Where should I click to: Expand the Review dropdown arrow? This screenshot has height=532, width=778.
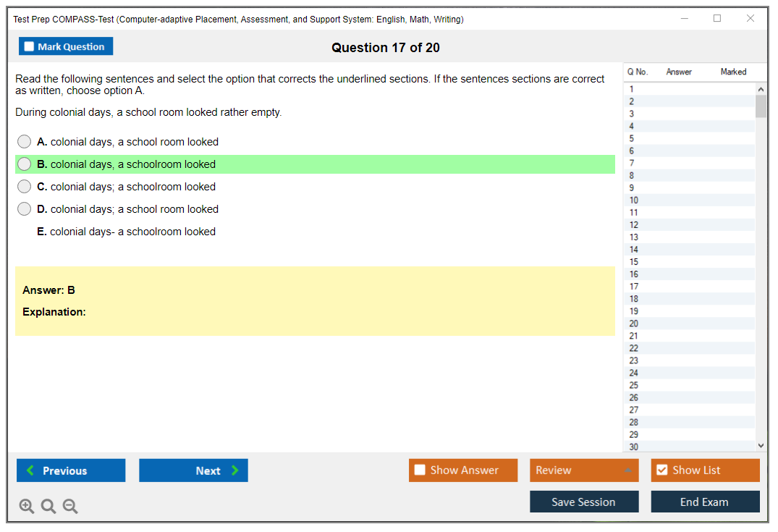click(x=627, y=470)
